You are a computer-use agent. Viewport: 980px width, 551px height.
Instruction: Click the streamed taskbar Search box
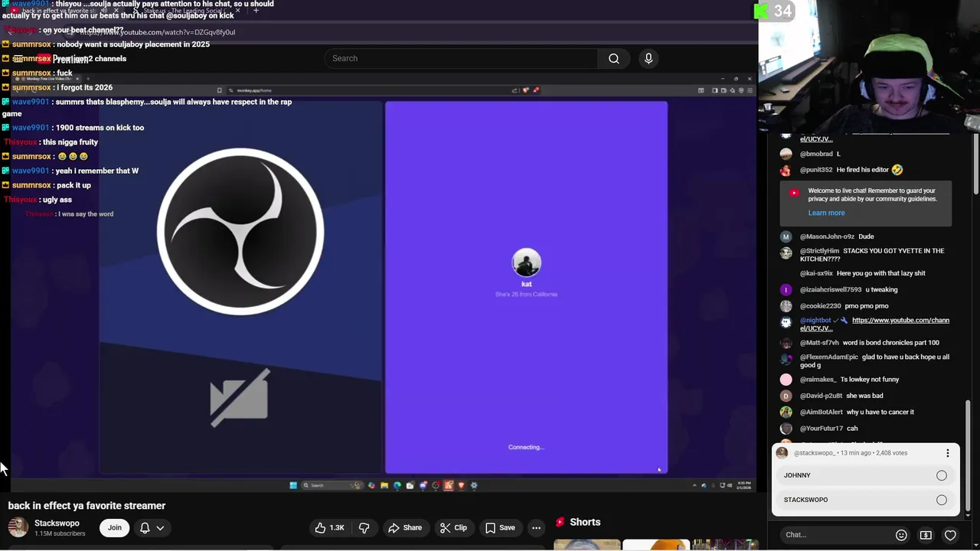pyautogui.click(x=332, y=485)
